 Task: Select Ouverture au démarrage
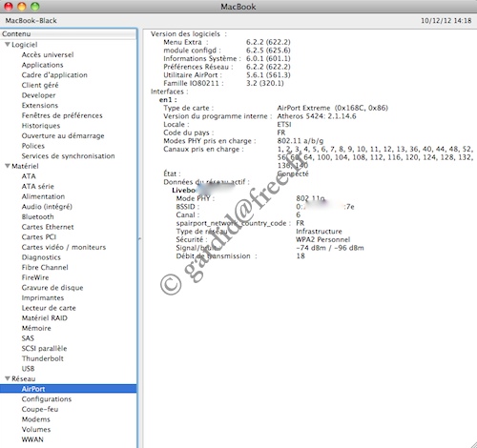pos(63,135)
